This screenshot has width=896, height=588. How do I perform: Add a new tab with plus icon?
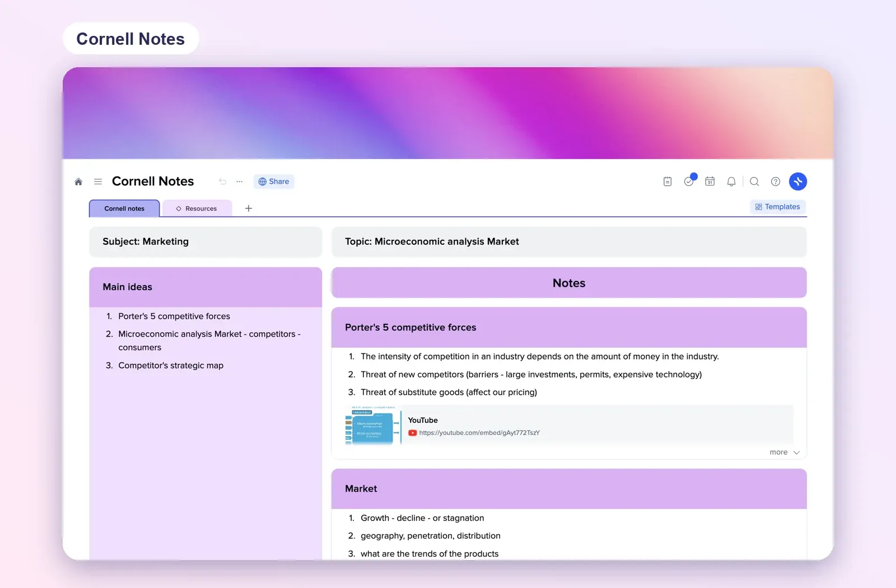pos(249,208)
